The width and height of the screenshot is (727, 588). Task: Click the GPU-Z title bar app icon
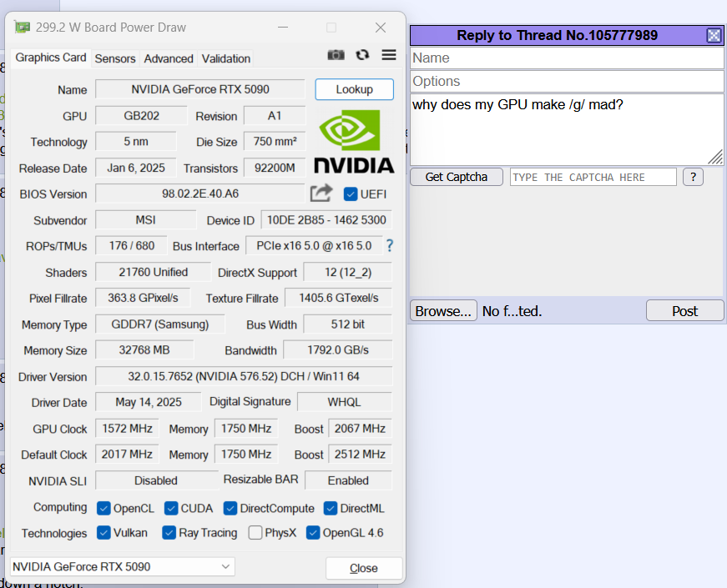(22, 28)
